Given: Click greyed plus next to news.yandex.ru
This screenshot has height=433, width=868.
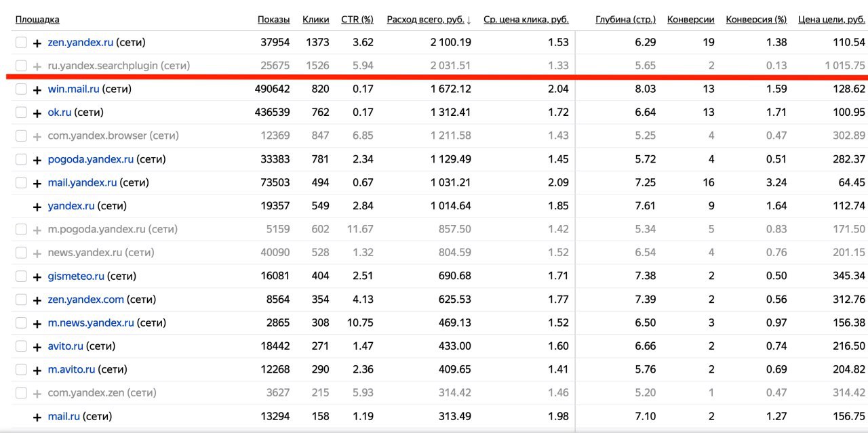Looking at the screenshot, I should [x=37, y=253].
